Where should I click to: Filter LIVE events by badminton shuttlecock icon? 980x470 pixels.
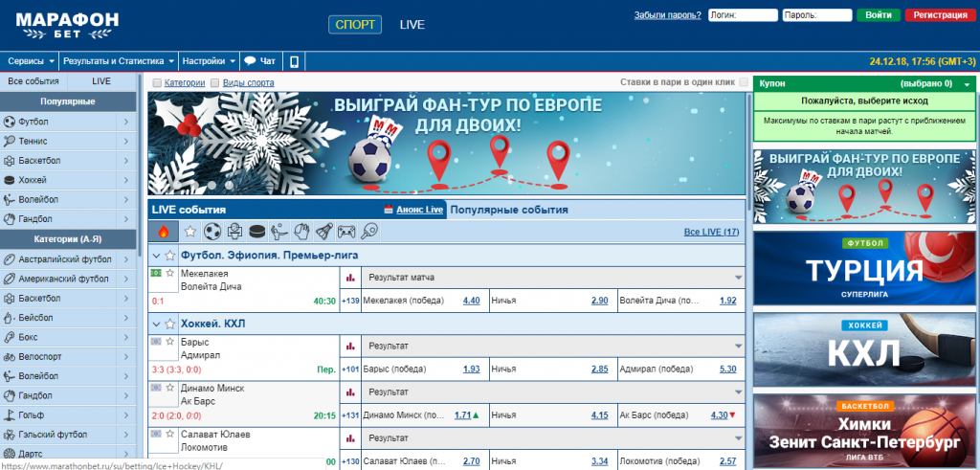pyautogui.click(x=323, y=232)
